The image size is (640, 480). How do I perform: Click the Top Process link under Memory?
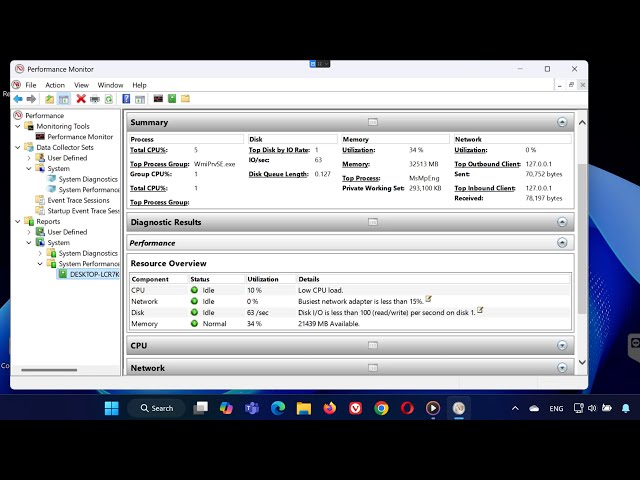[361, 178]
